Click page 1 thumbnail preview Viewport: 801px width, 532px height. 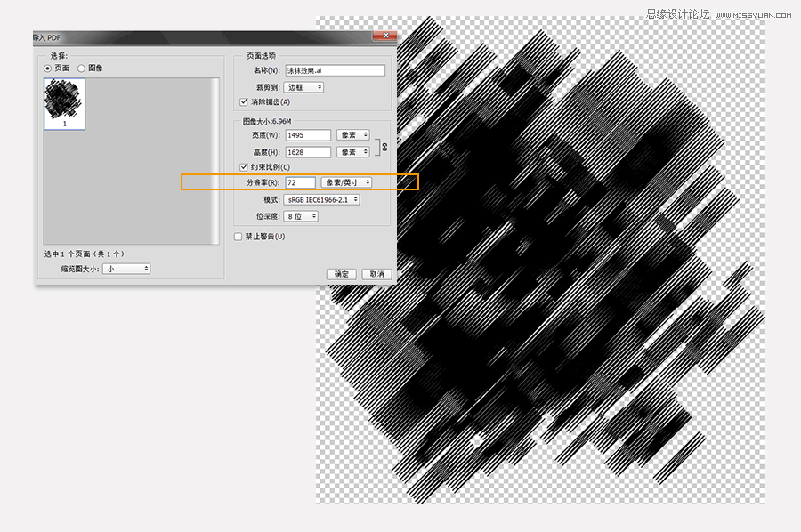[64, 104]
